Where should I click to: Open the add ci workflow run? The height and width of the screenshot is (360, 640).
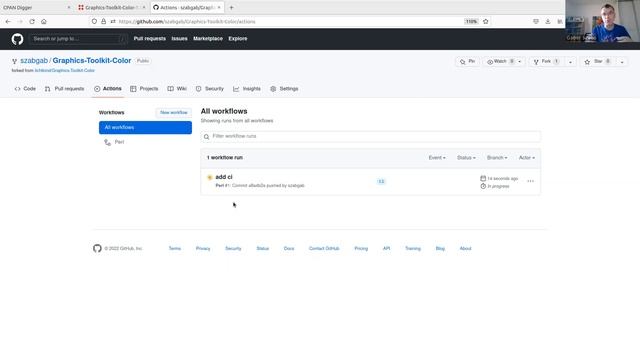(224, 177)
